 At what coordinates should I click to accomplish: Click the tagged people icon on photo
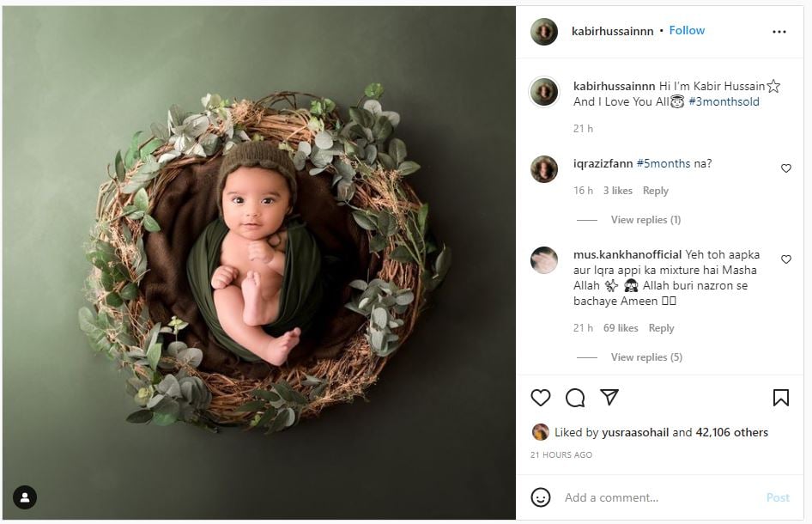25,497
